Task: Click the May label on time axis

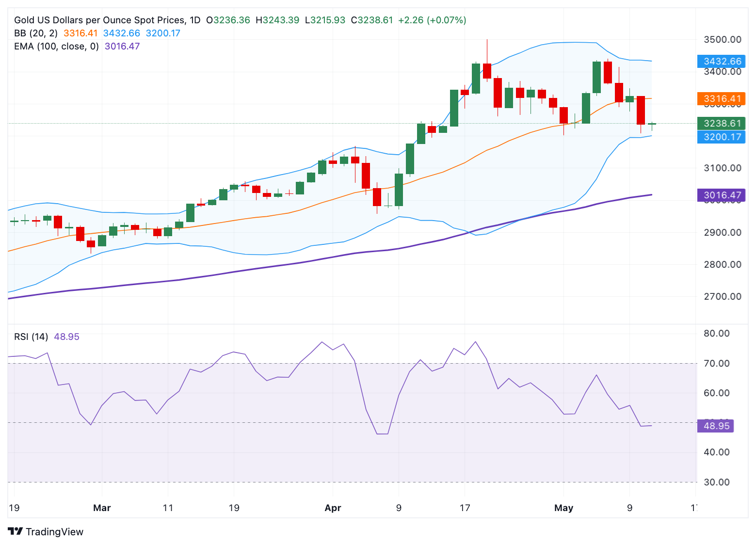Action: (x=563, y=508)
